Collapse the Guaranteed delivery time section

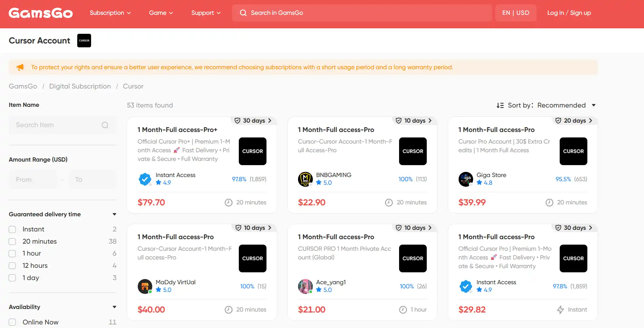114,214
